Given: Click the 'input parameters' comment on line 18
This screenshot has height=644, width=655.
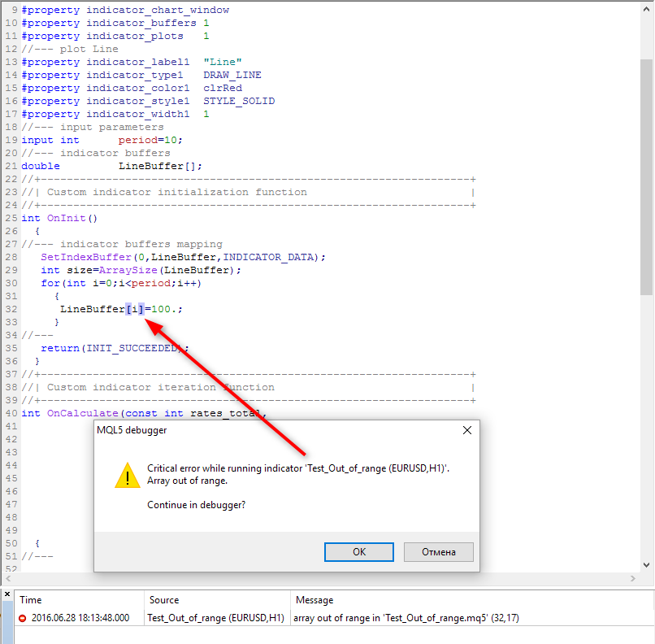Looking at the screenshot, I should pyautogui.click(x=112, y=127).
